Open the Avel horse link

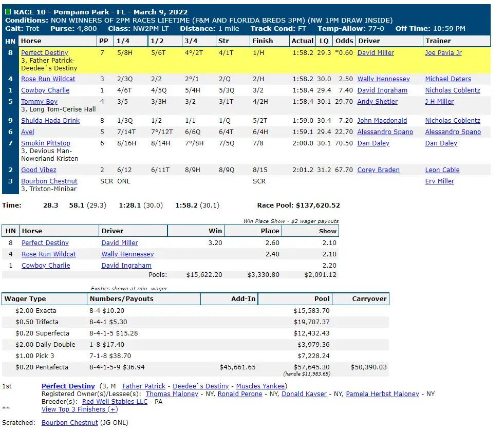click(x=28, y=132)
